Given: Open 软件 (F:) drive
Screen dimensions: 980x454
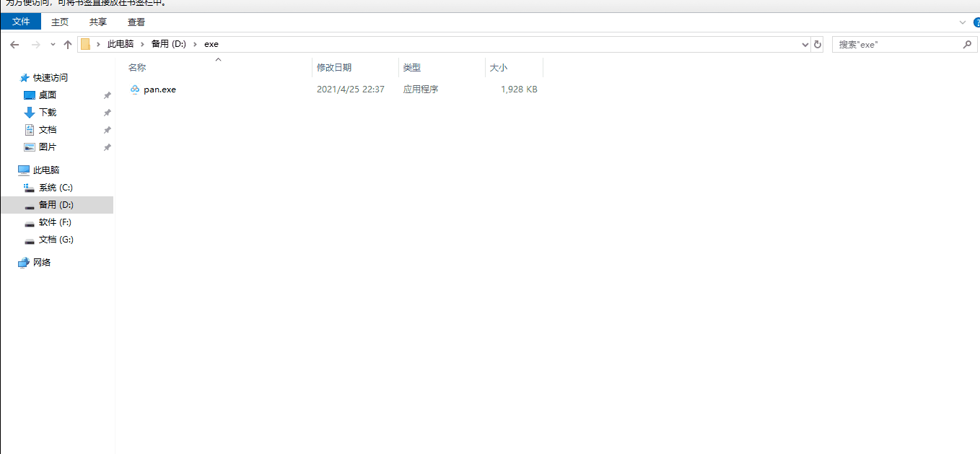Looking at the screenshot, I should pyautogui.click(x=56, y=222).
